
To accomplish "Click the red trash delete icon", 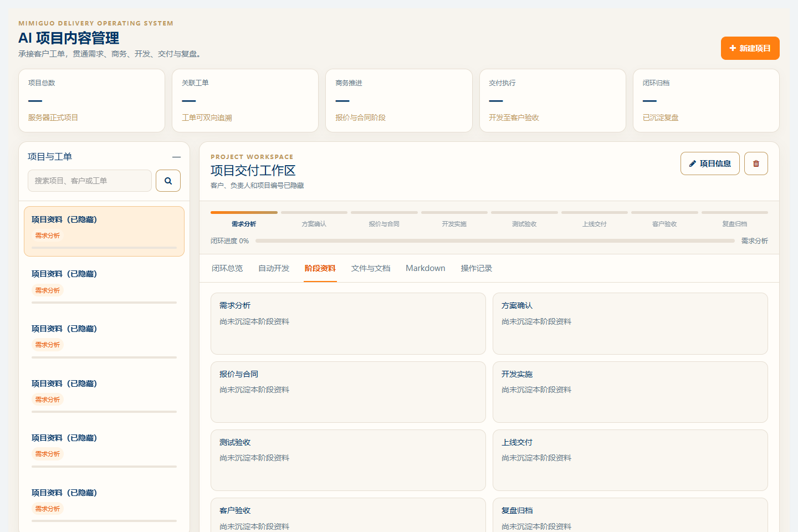I will 756,163.
